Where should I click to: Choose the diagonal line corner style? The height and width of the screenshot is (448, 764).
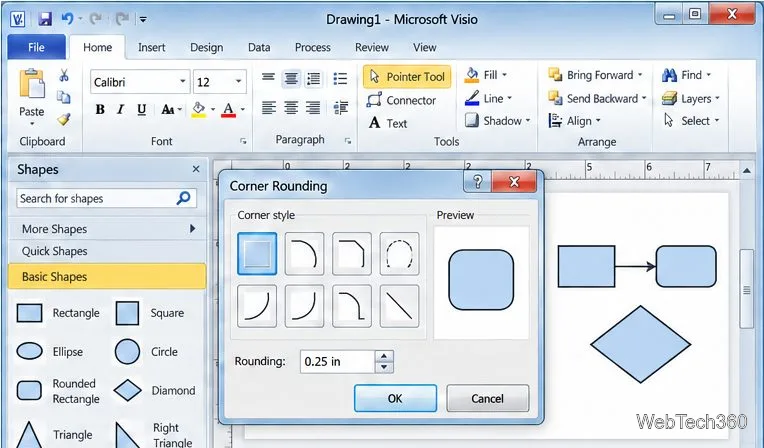tap(399, 306)
